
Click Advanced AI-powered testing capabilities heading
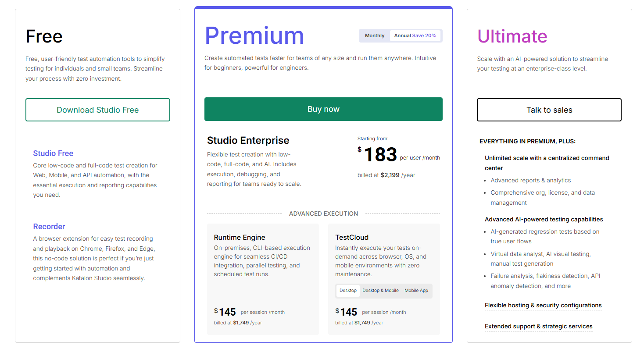coord(544,220)
